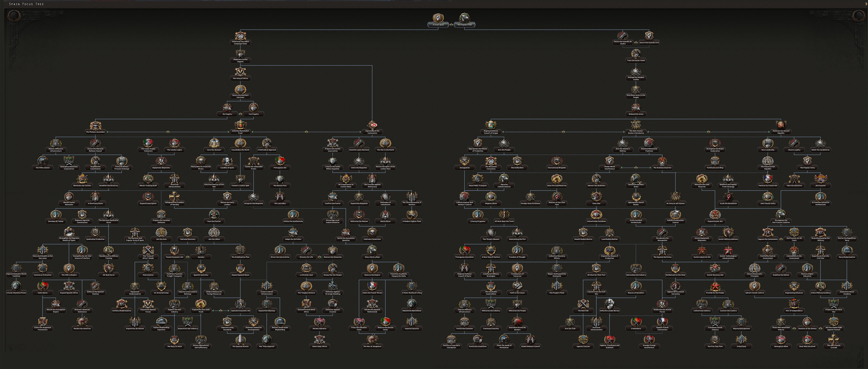
Task: Choose the Unite Iberia focus icon
Action: coord(42,286)
